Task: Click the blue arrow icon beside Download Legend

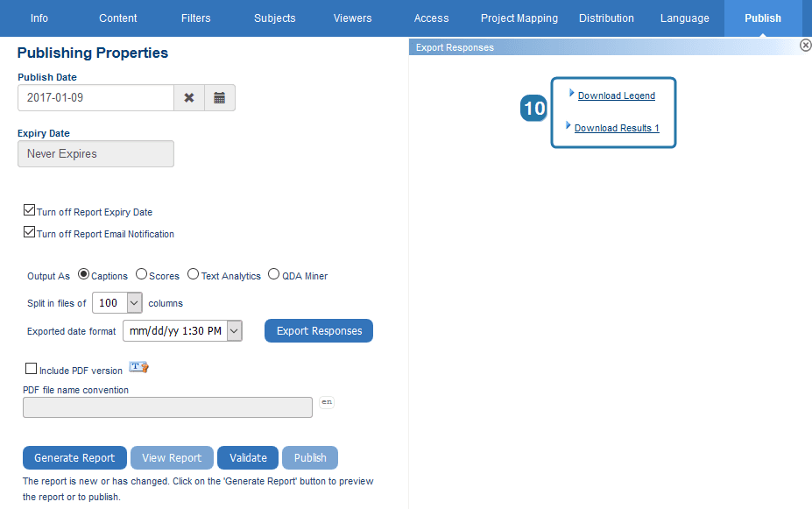Action: (x=570, y=93)
